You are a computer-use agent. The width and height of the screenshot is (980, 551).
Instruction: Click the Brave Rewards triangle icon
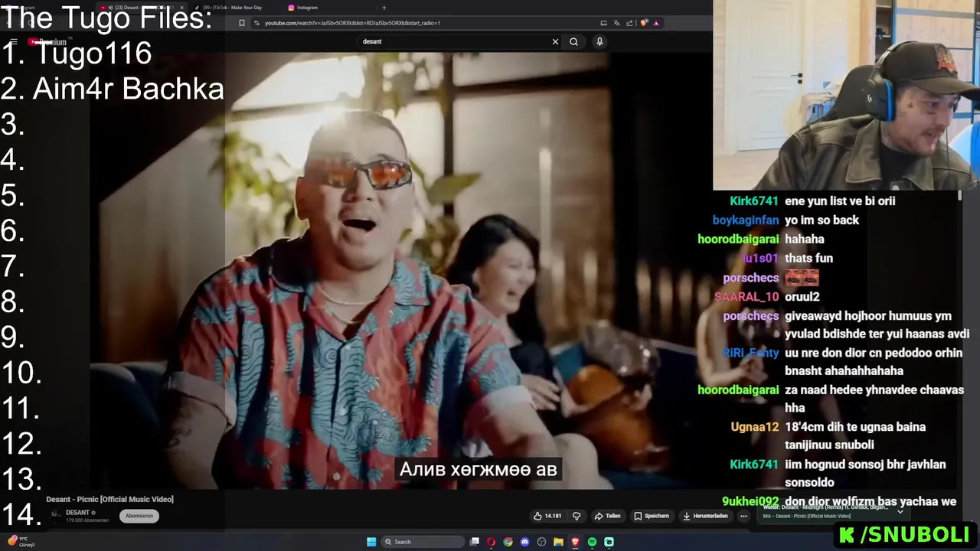[657, 23]
